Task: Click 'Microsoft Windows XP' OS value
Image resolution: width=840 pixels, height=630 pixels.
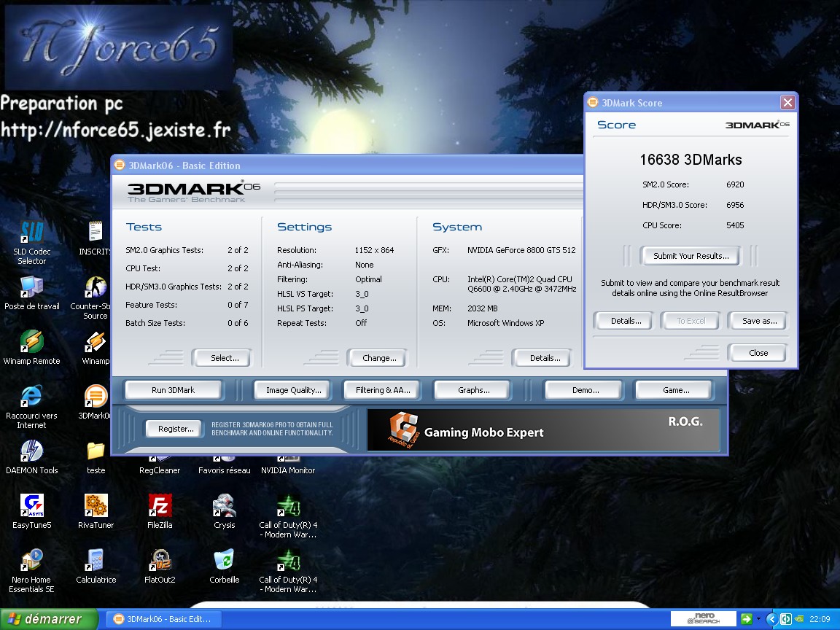Action: (506, 323)
